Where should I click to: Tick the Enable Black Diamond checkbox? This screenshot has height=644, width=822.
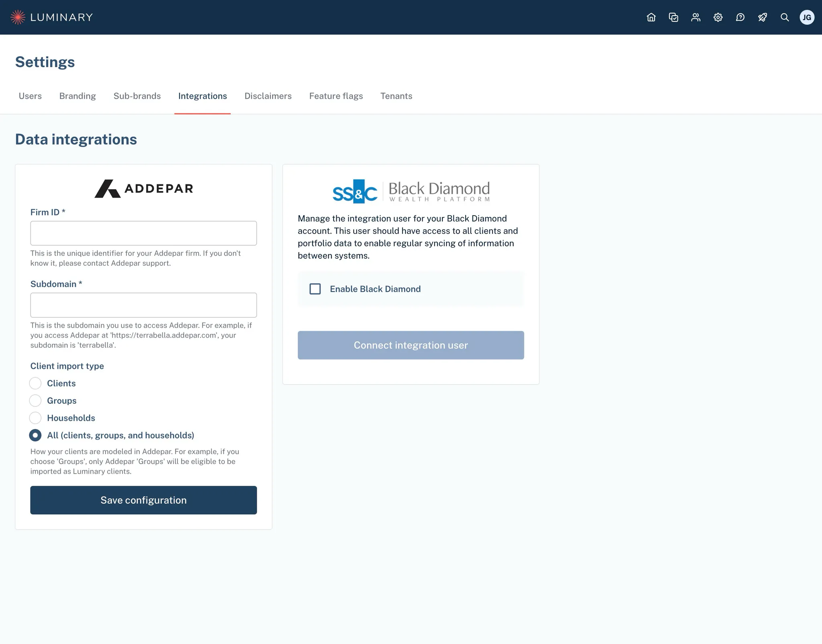pyautogui.click(x=315, y=289)
